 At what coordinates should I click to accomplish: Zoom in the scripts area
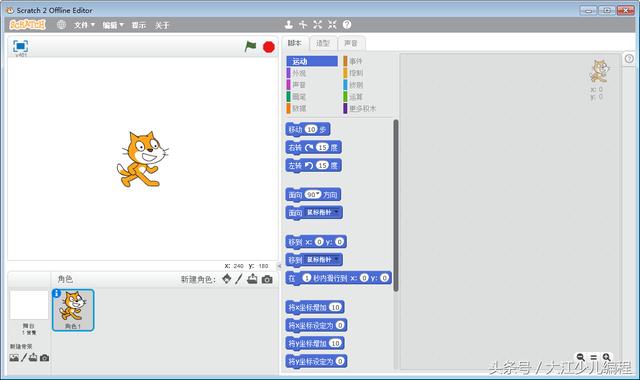click(x=607, y=357)
